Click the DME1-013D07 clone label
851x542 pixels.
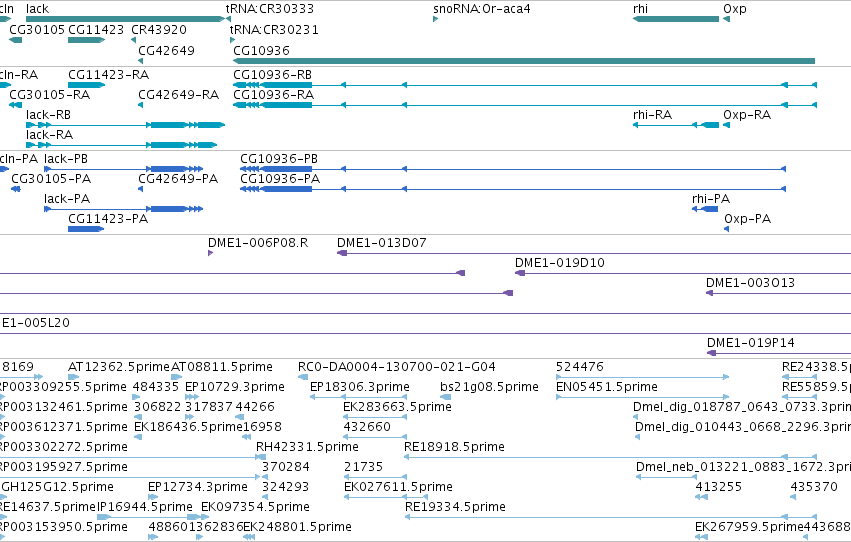[382, 243]
